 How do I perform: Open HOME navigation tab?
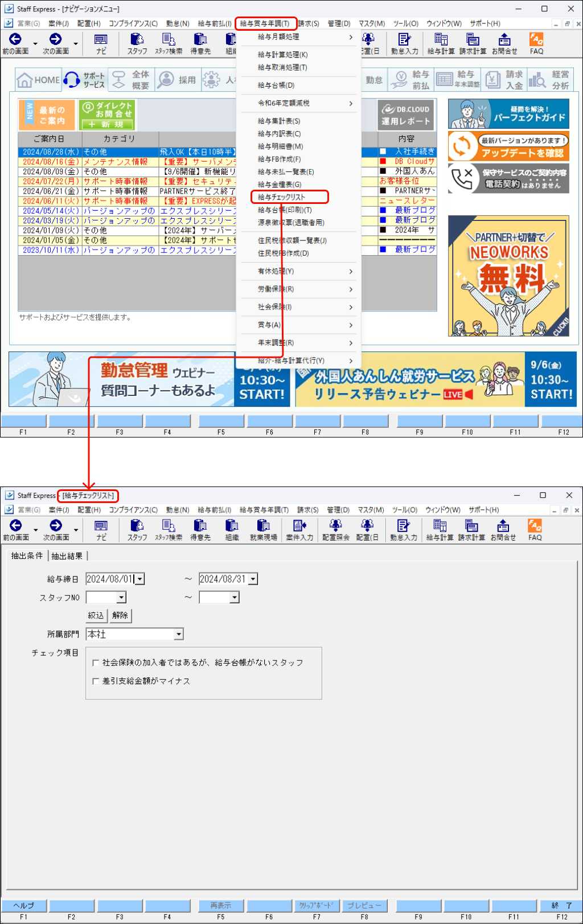tap(39, 80)
